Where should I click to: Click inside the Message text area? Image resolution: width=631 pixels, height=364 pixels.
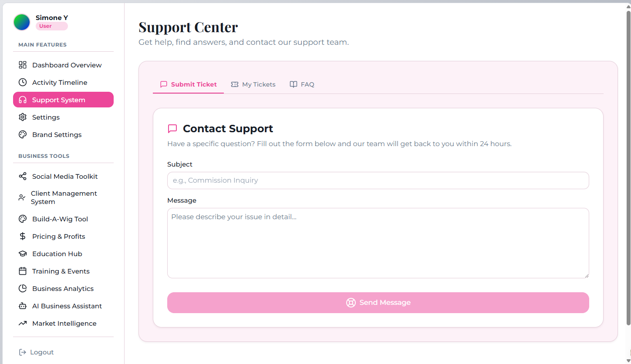(x=378, y=243)
